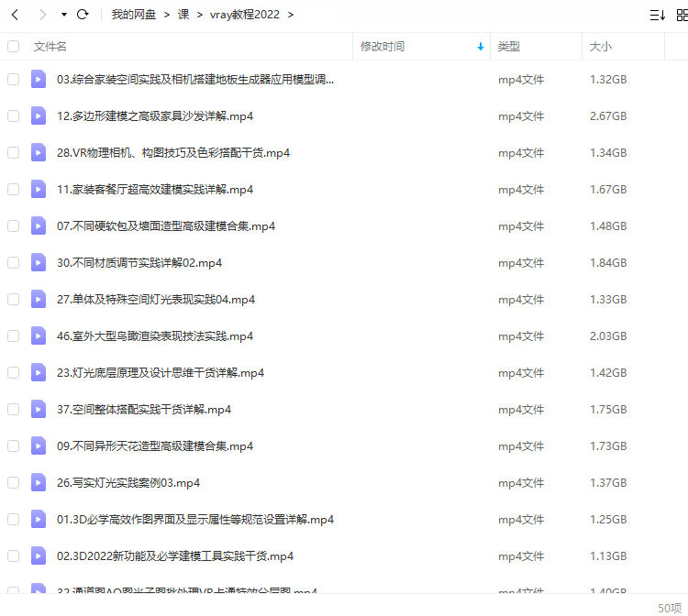The width and height of the screenshot is (688, 616).
Task: Select checkbox next to 37.空间整体搭配实践干货详解.mp4
Action: click(x=13, y=410)
